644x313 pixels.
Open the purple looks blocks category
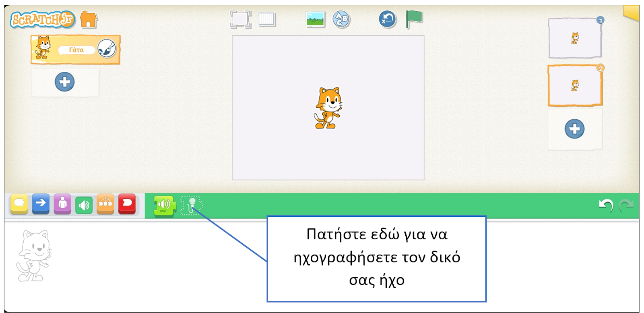(62, 204)
